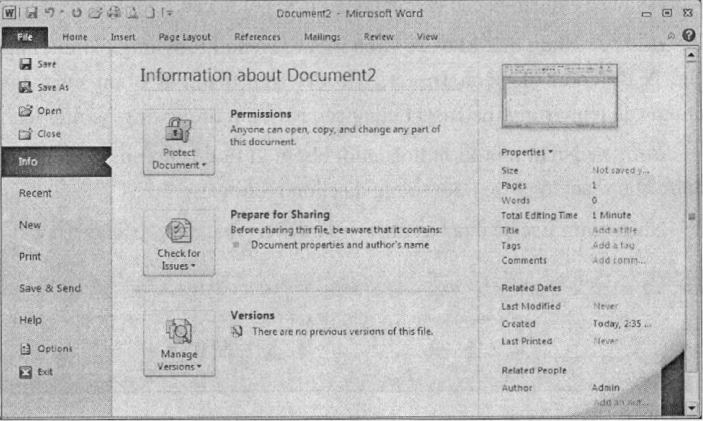The width and height of the screenshot is (703, 421).
Task: Click Save in the Backstage sidebar
Action: pos(38,64)
